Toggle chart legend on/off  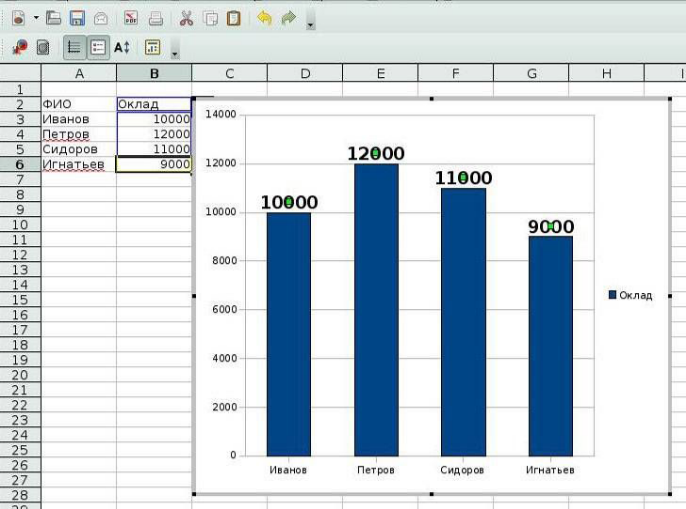[x=98, y=47]
